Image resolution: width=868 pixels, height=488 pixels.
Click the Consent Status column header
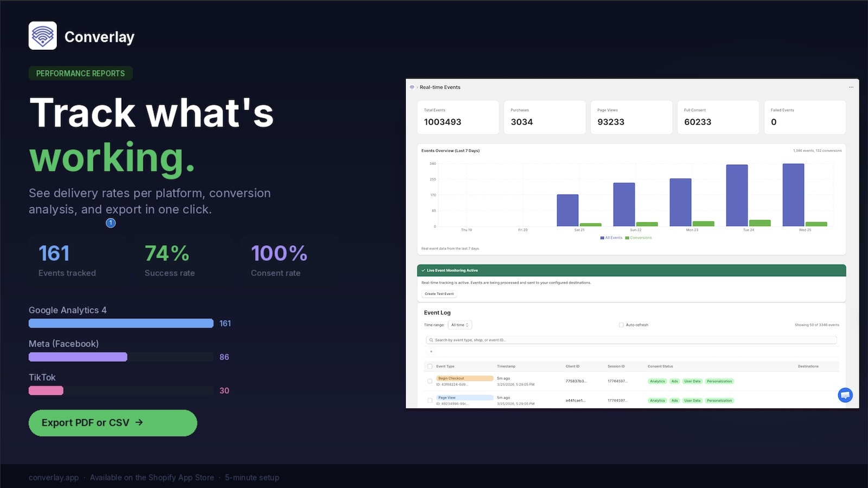[660, 367]
